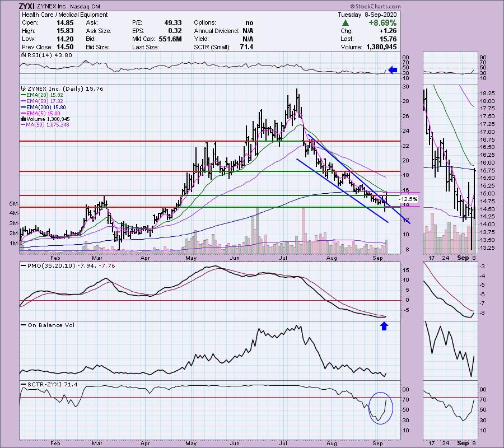The image size is (504, 448).
Task: Click the '2M' volume axis label
Action: pos(13,234)
